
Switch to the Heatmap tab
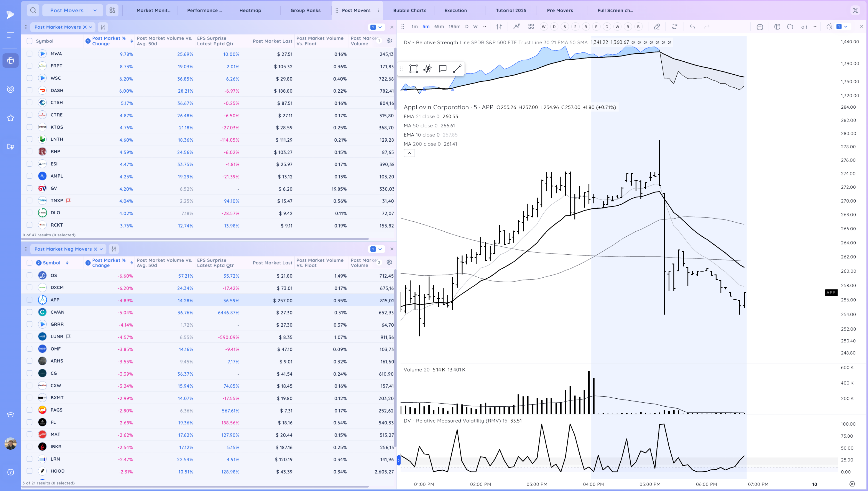[250, 10]
